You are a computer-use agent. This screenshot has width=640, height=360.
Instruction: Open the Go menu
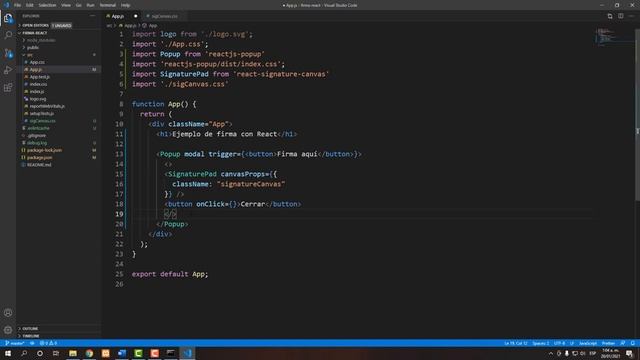79,5
